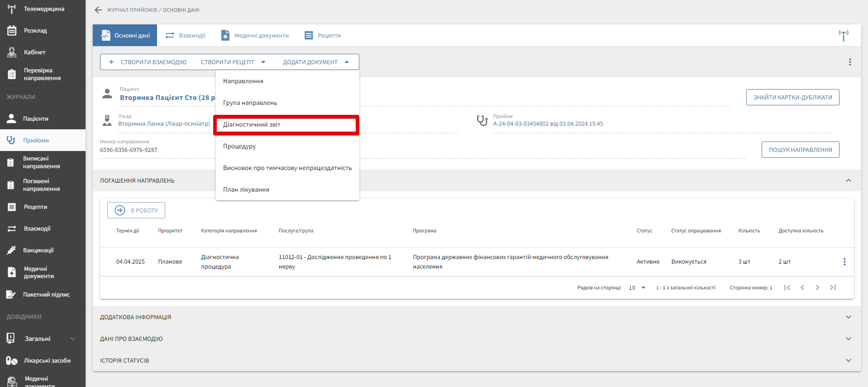Expand the Історія статусів section
The image size is (868, 387).
[848, 360]
